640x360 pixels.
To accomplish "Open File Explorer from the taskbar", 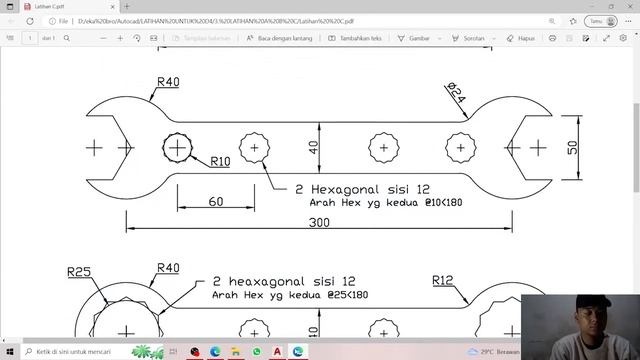I will (x=236, y=351).
